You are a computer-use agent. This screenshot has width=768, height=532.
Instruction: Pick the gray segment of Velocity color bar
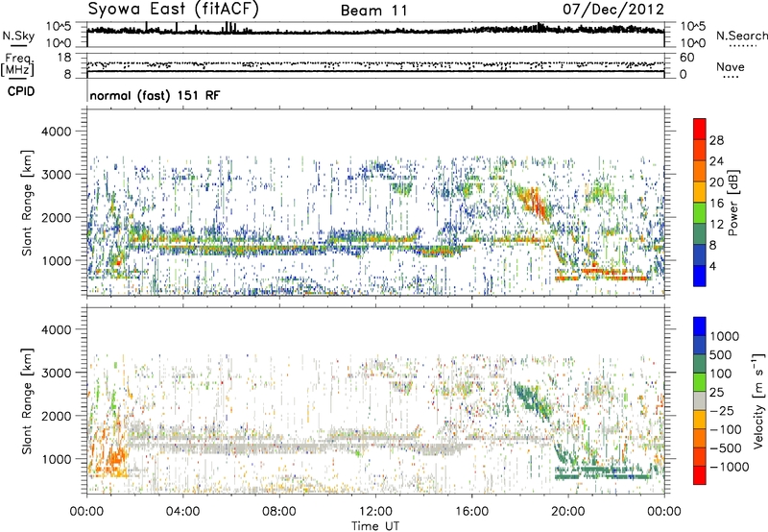[x=700, y=400]
